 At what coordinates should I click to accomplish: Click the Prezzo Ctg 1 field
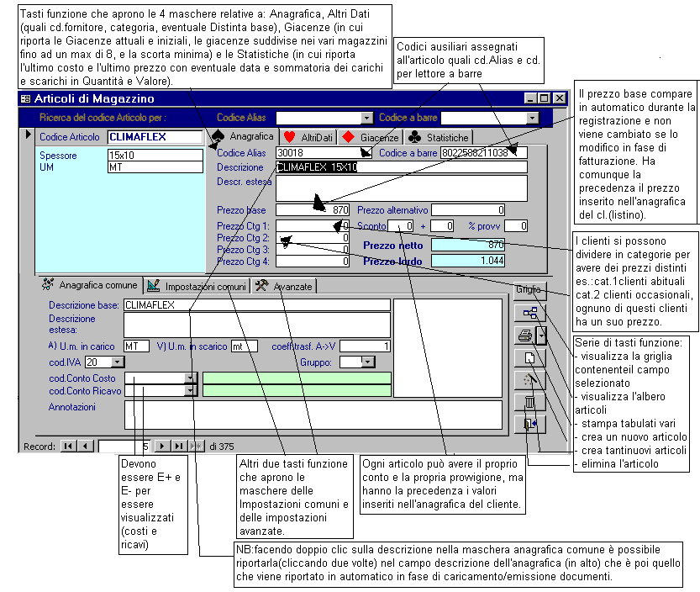313,226
